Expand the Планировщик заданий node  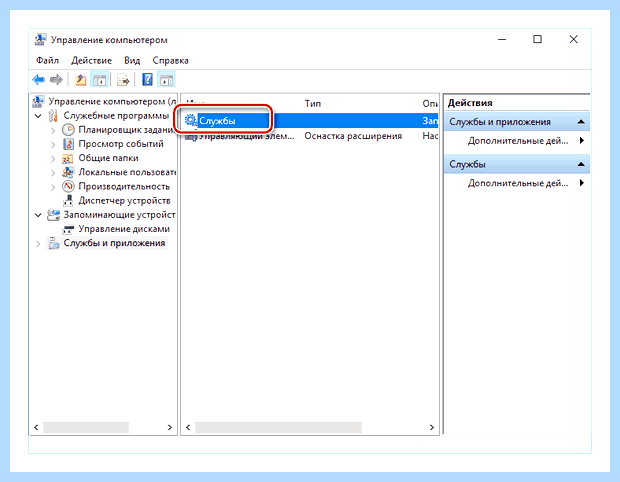(53, 130)
